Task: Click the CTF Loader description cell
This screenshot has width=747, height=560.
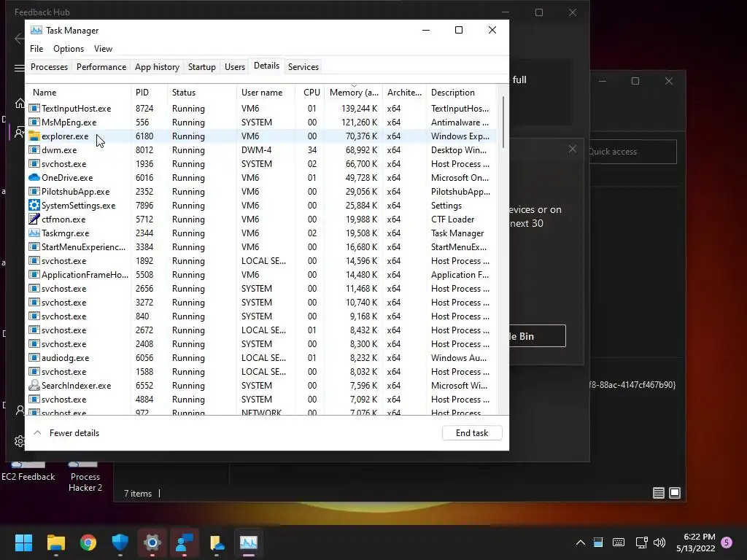Action: (x=452, y=219)
